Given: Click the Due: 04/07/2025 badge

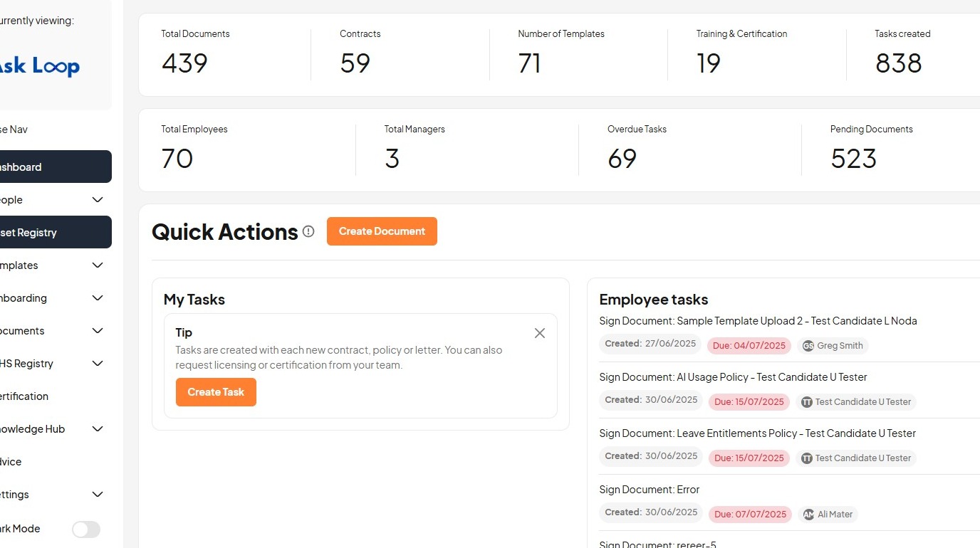Looking at the screenshot, I should coord(749,346).
